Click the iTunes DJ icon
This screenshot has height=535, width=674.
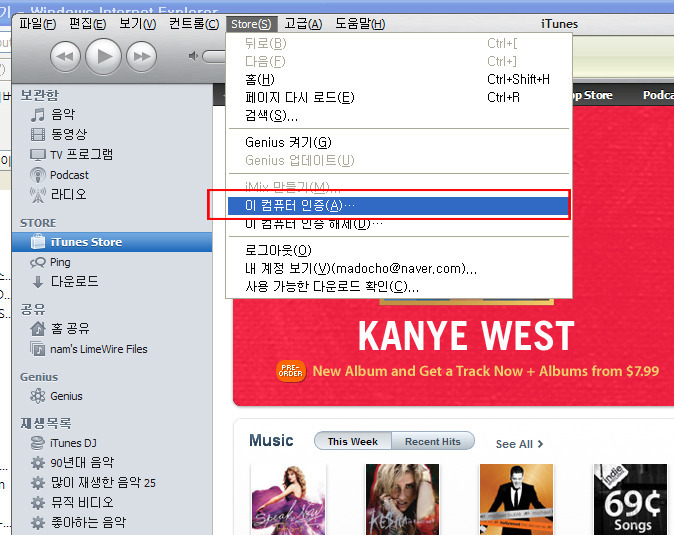[38, 443]
